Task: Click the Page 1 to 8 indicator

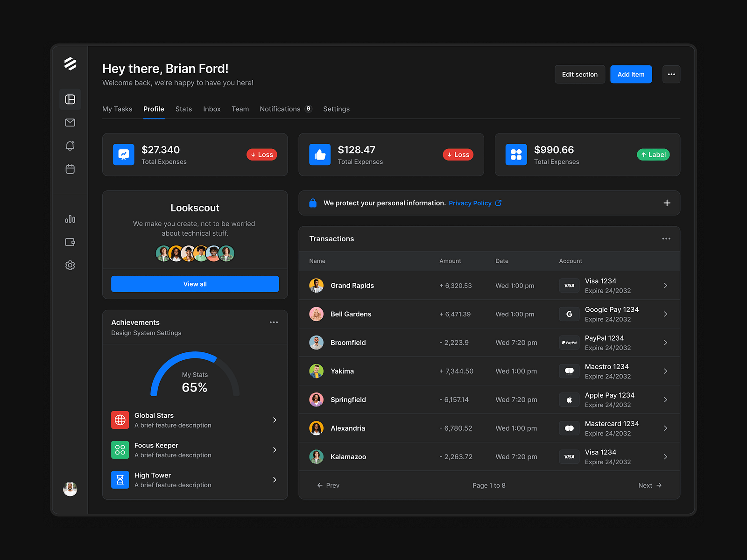Action: coord(489,485)
